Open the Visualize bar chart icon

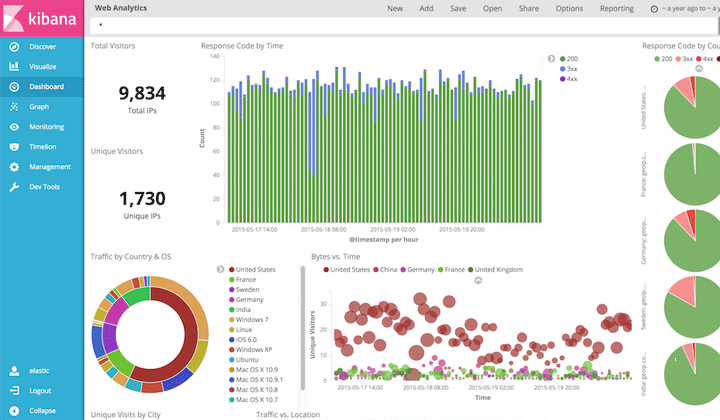(x=14, y=66)
